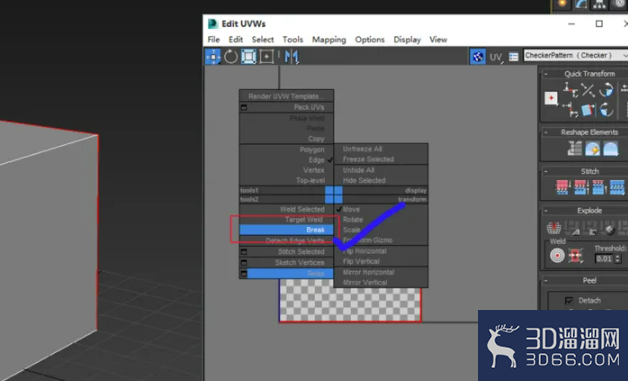Open the Select menu

pos(263,40)
